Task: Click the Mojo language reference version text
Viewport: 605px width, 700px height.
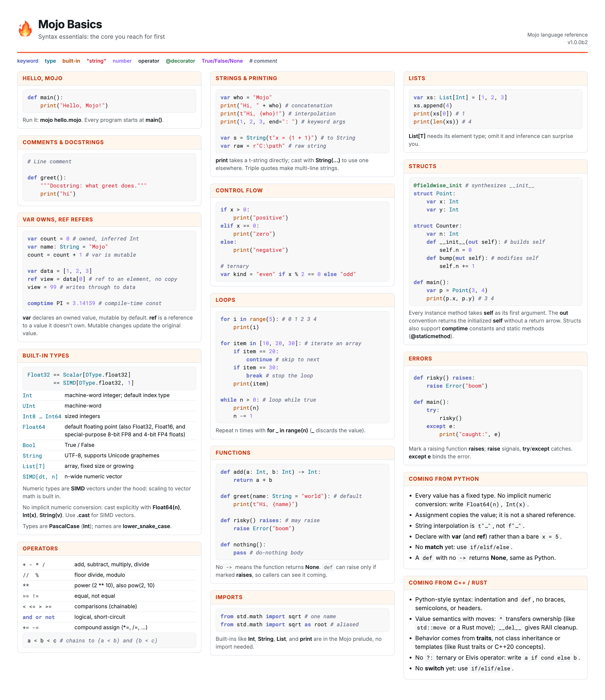Action: [557, 38]
